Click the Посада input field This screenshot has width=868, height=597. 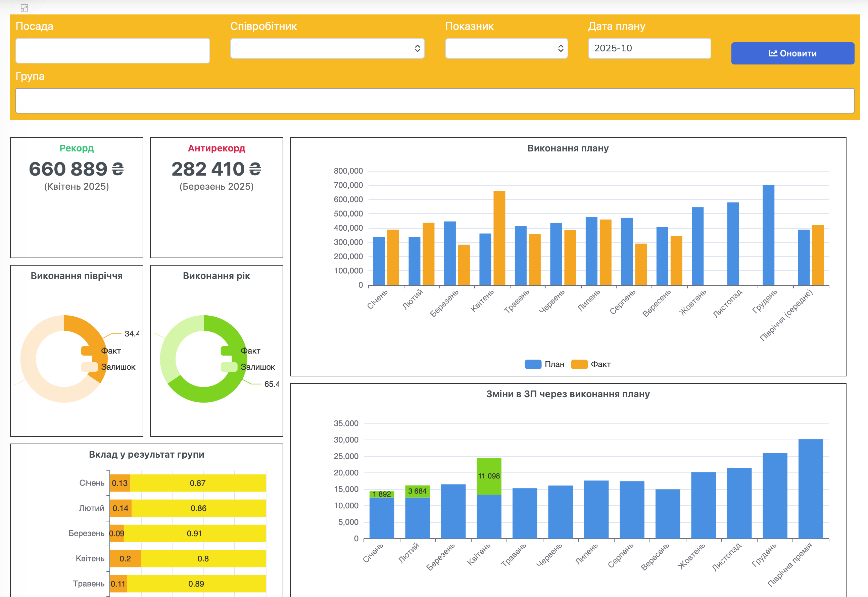[x=112, y=50]
